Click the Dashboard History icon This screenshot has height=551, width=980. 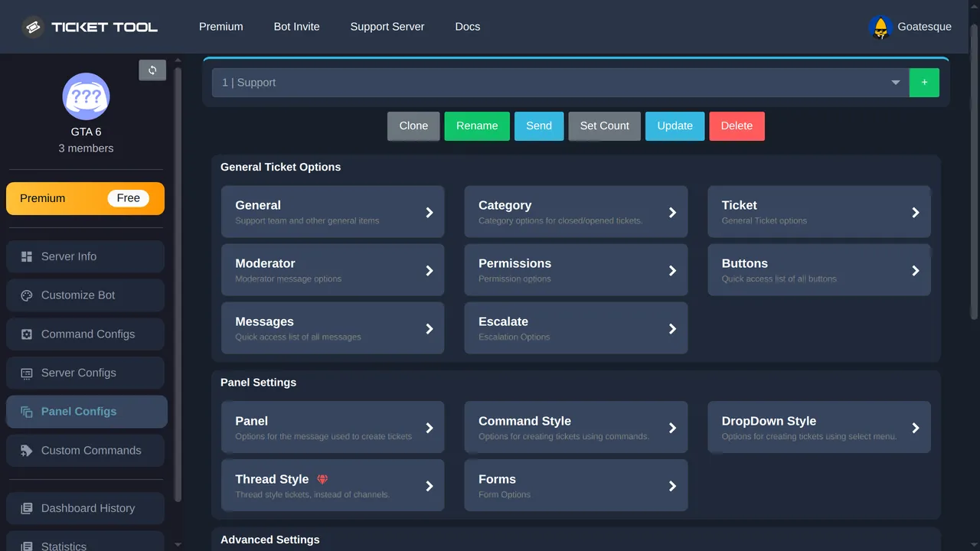click(27, 508)
